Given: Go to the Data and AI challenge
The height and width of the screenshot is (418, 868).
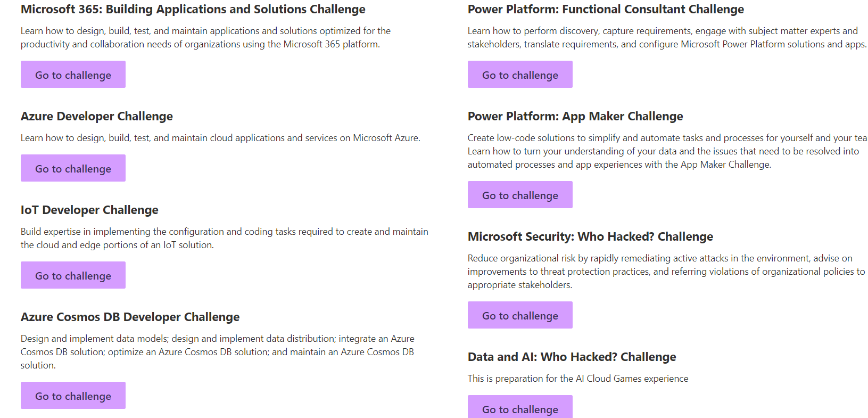Looking at the screenshot, I should [520, 407].
